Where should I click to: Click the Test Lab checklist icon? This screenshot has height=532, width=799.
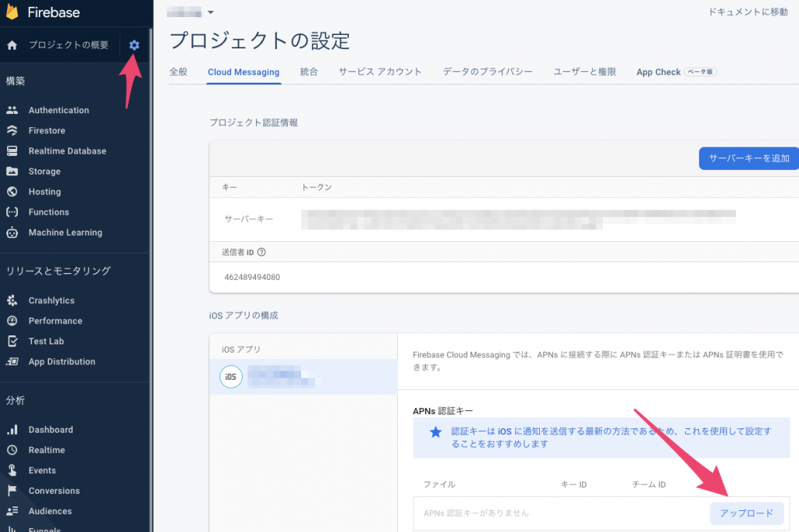pos(12,342)
